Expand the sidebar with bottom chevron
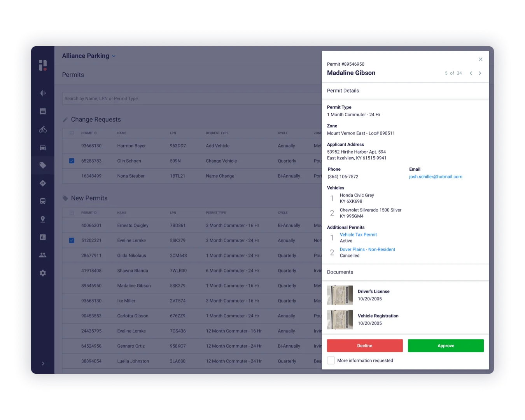Image resolution: width=525 pixels, height=420 pixels. pyautogui.click(x=43, y=363)
